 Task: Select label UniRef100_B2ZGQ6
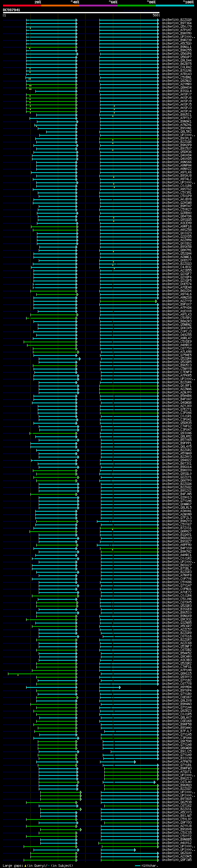(177, 142)
